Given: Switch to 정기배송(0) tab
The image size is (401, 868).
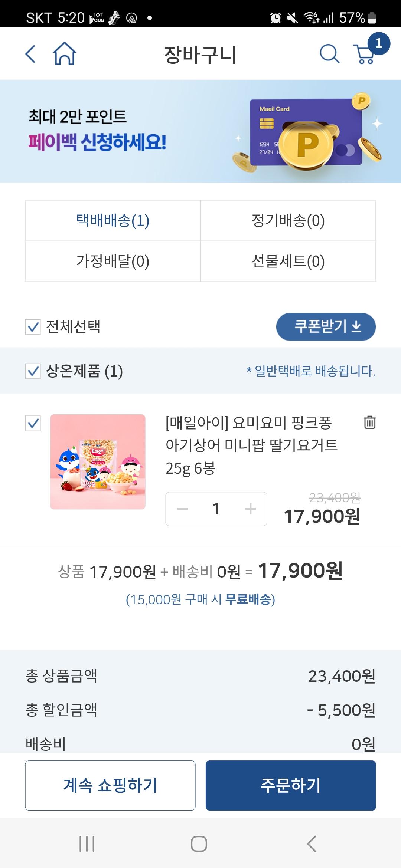Looking at the screenshot, I should pos(288,221).
